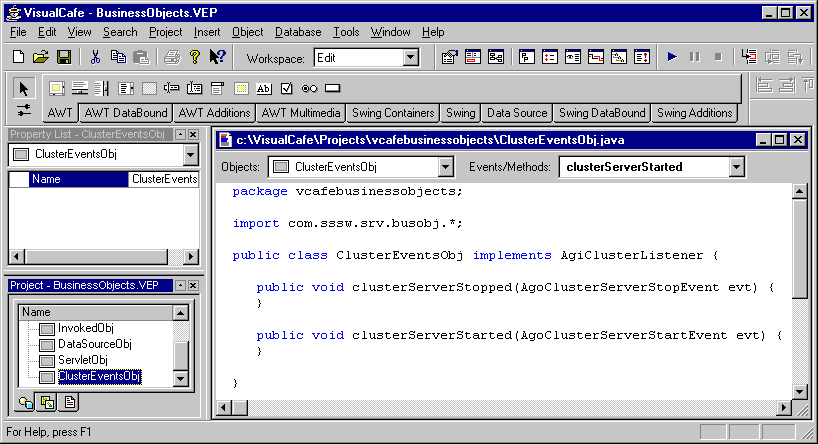Open the File menu
This screenshot has width=818, height=444.
pyautogui.click(x=18, y=32)
